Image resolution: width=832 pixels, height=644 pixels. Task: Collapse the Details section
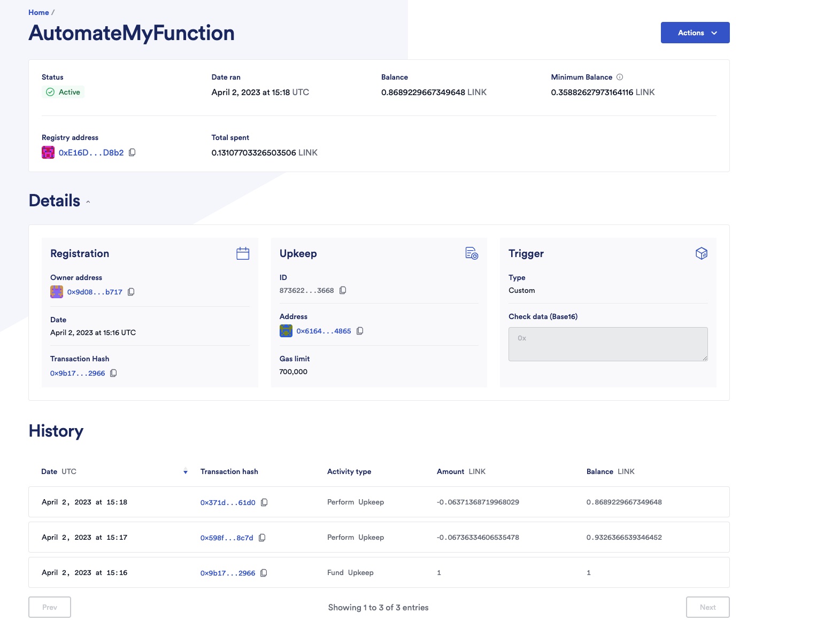pyautogui.click(x=88, y=202)
